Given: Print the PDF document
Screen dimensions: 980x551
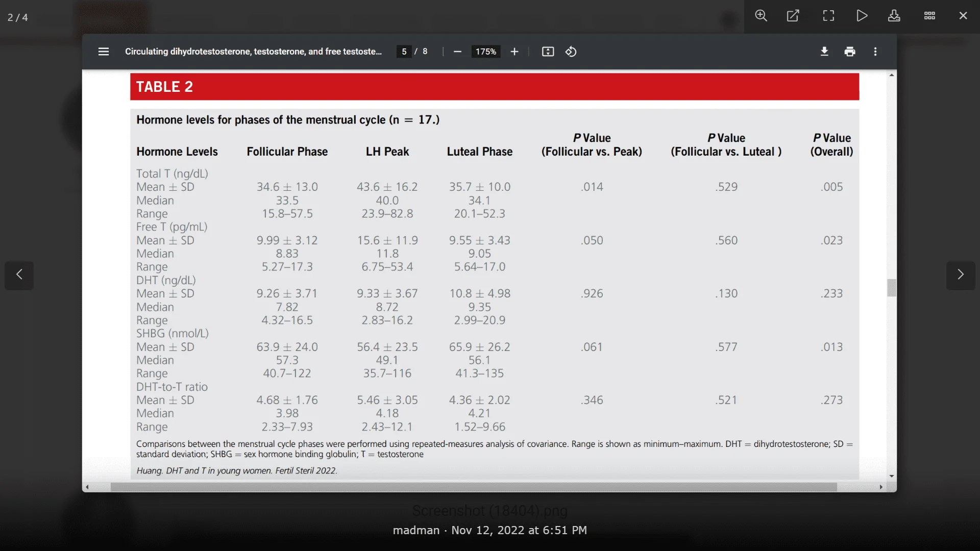Looking at the screenshot, I should [x=850, y=52].
